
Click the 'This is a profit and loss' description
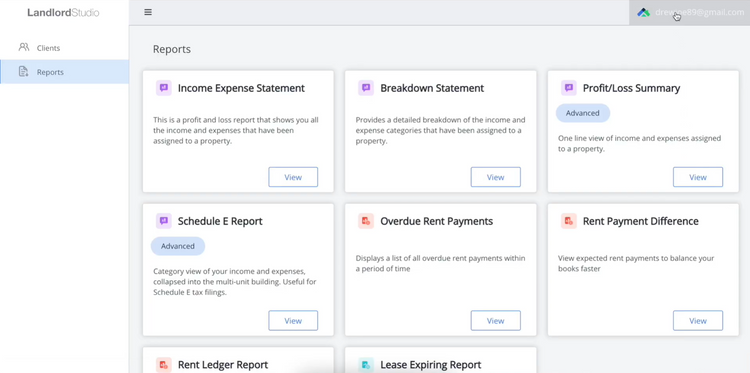point(236,131)
